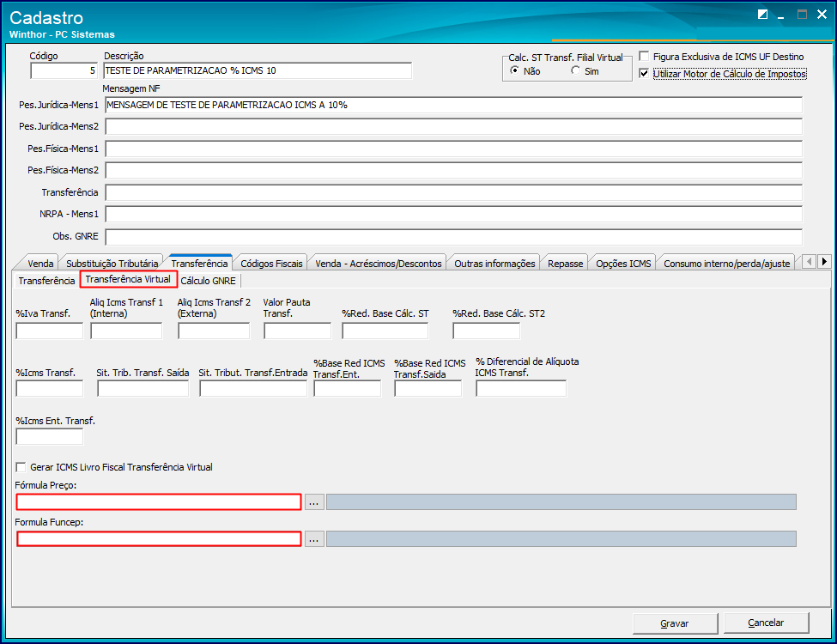
Task: Click the Obs. GNRE field
Action: click(454, 236)
